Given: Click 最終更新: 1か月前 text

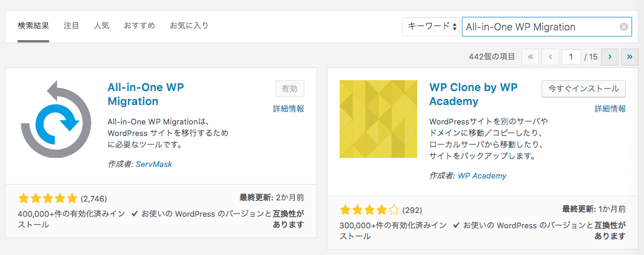Looking at the screenshot, I should click(594, 209).
